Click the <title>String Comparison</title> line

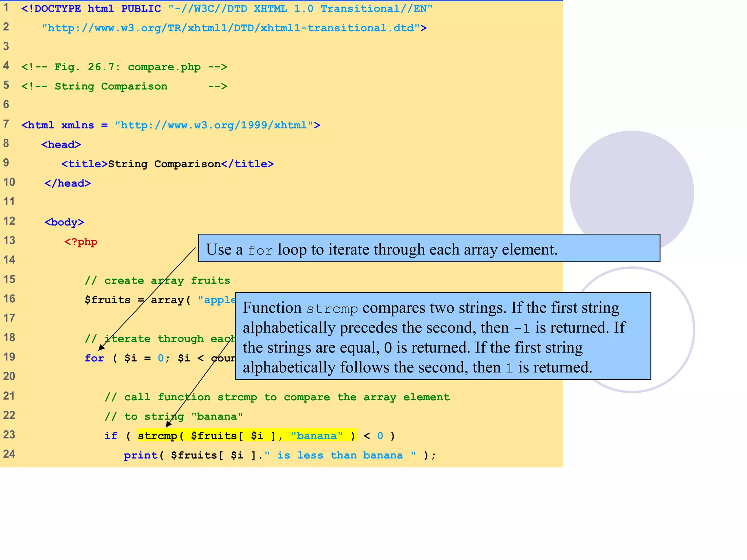(x=167, y=164)
